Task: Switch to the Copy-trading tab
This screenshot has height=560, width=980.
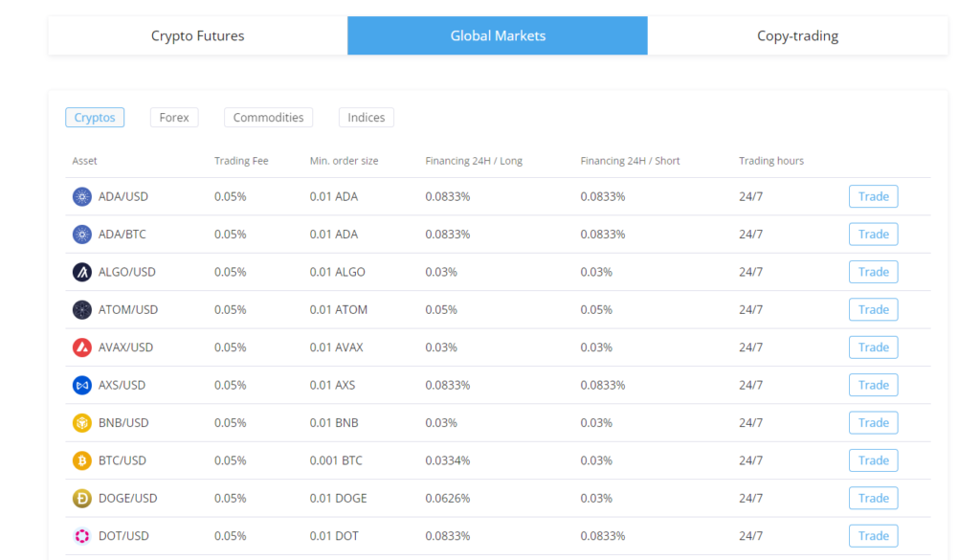Action: tap(797, 35)
